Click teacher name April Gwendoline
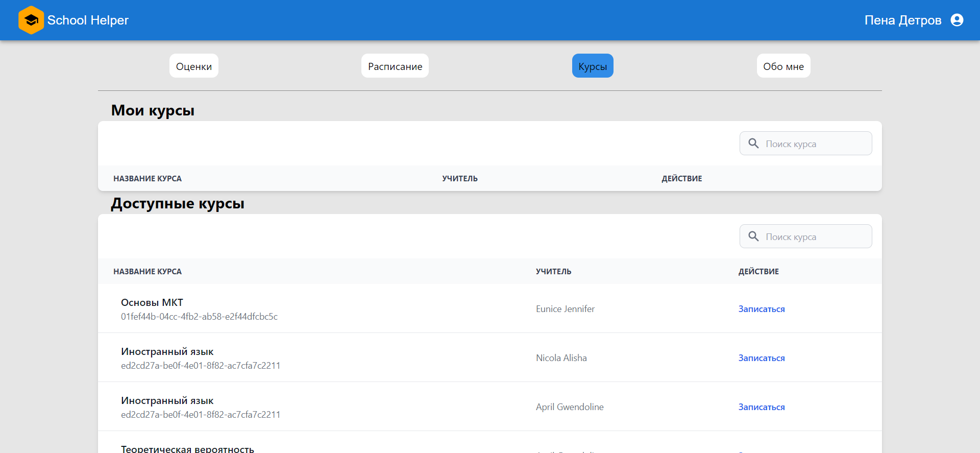980x453 pixels. [x=570, y=407]
